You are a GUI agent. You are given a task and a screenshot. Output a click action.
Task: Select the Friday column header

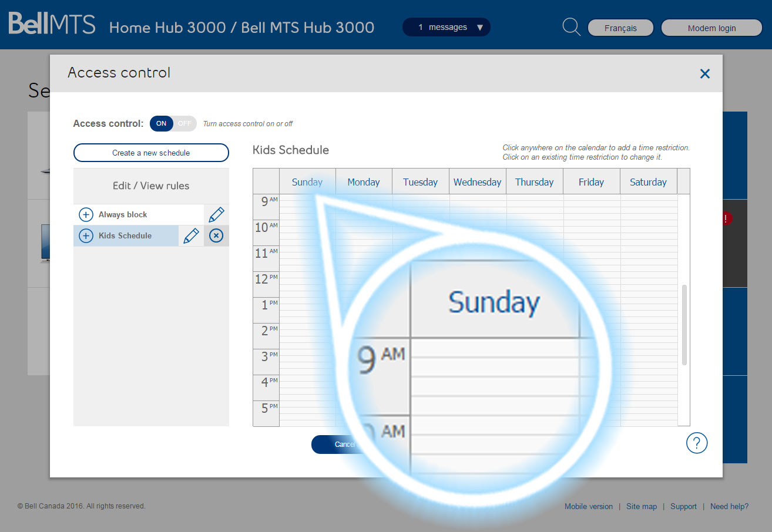tap(591, 182)
